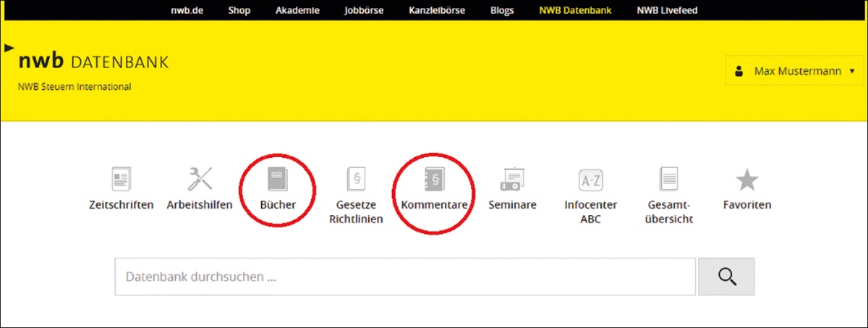Select Kanzleibörse in top navigation
Image resolution: width=868 pixels, height=328 pixels.
tap(436, 10)
